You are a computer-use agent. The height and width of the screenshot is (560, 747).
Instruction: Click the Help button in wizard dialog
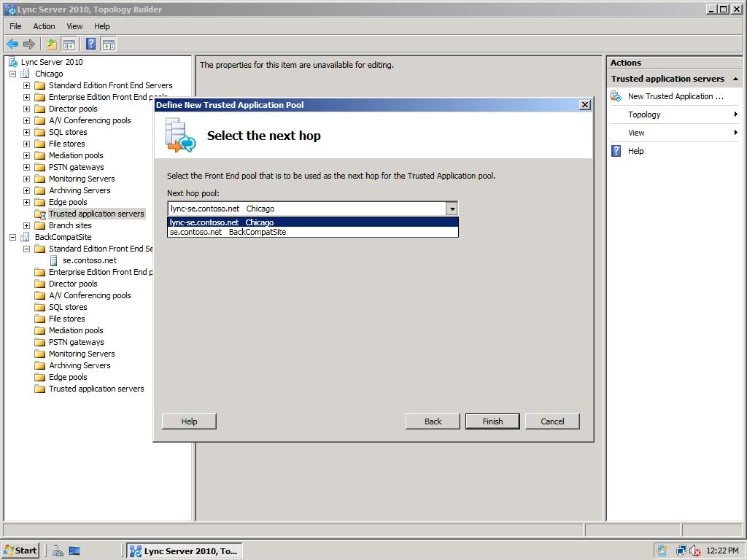coord(189,421)
